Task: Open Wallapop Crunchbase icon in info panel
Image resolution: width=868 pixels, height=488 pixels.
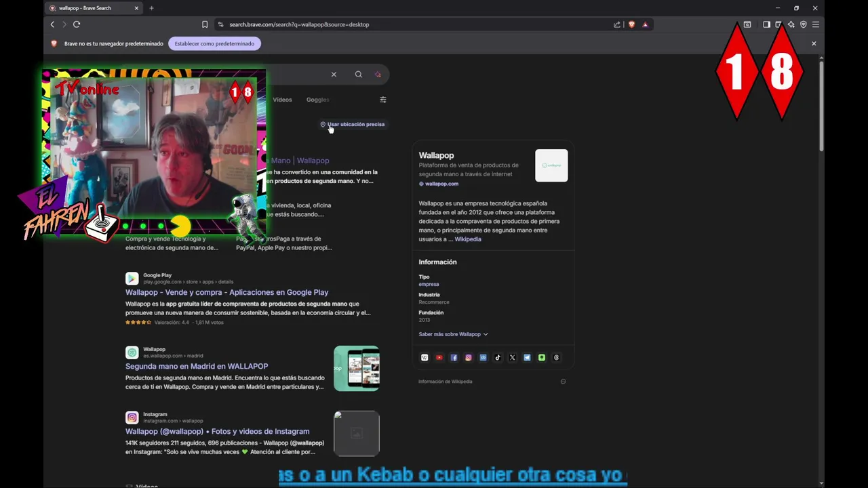Action: point(483,358)
